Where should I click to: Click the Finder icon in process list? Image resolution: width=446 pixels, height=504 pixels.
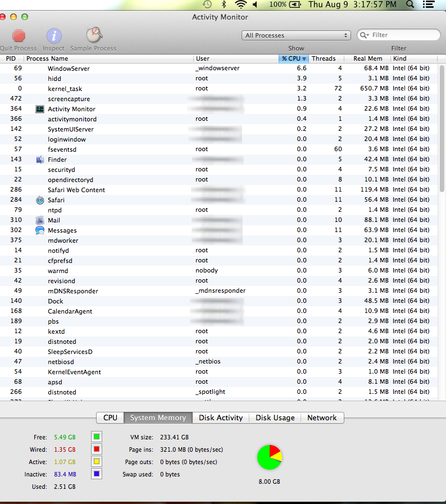pyautogui.click(x=40, y=160)
